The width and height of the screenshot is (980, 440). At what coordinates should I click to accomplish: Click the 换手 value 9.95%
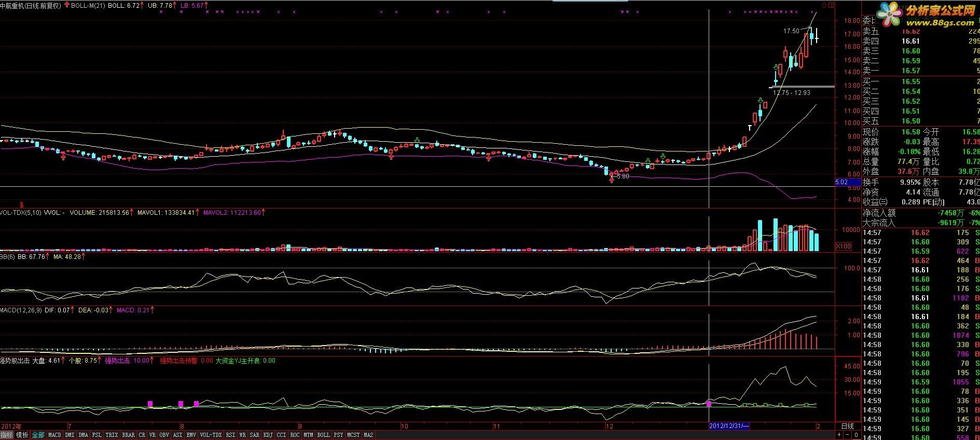(x=910, y=182)
